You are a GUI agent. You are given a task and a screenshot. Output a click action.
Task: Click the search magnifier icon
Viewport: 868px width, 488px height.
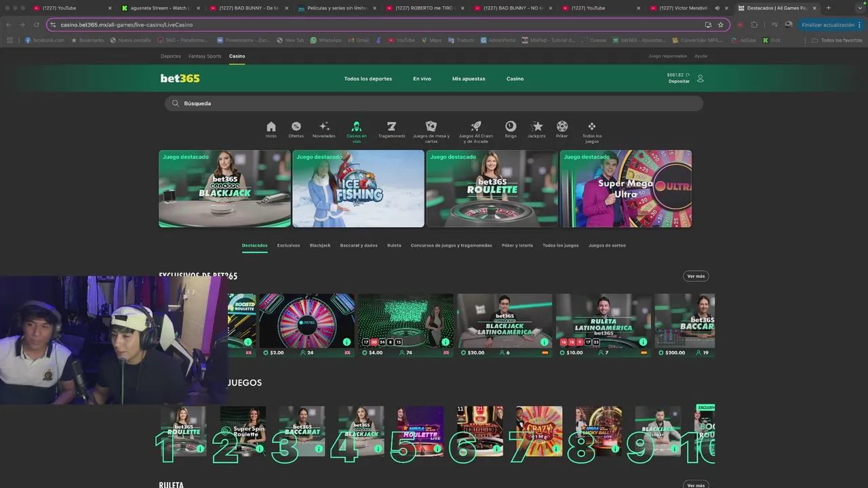click(175, 104)
